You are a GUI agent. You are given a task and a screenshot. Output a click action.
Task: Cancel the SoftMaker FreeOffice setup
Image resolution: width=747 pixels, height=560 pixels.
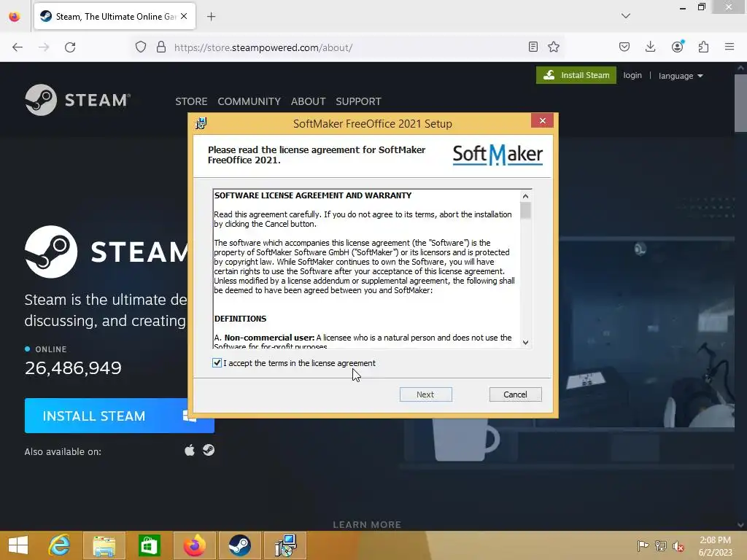click(x=515, y=394)
